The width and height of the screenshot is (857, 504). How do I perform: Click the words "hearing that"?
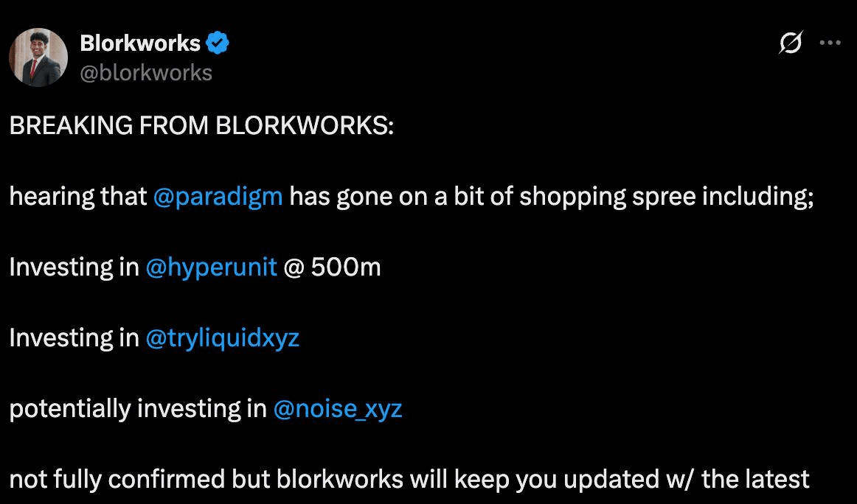pos(78,197)
